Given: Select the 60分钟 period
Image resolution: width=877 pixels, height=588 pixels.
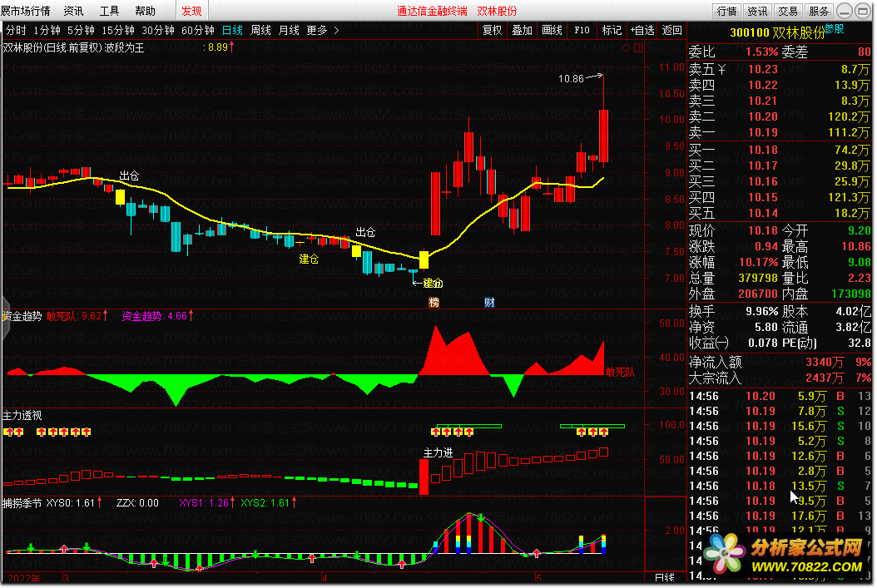Looking at the screenshot, I should click(x=198, y=30).
